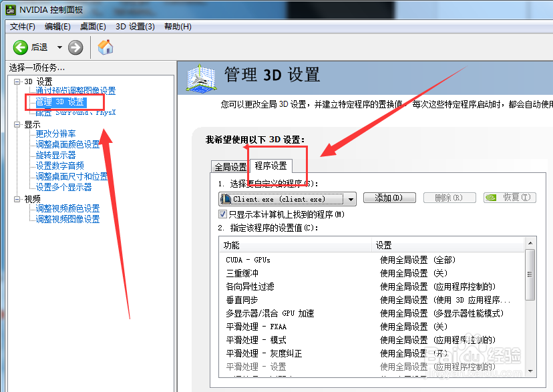Open 旋转显示器 task
Viewport: 553px width, 392px height.
click(x=55, y=155)
